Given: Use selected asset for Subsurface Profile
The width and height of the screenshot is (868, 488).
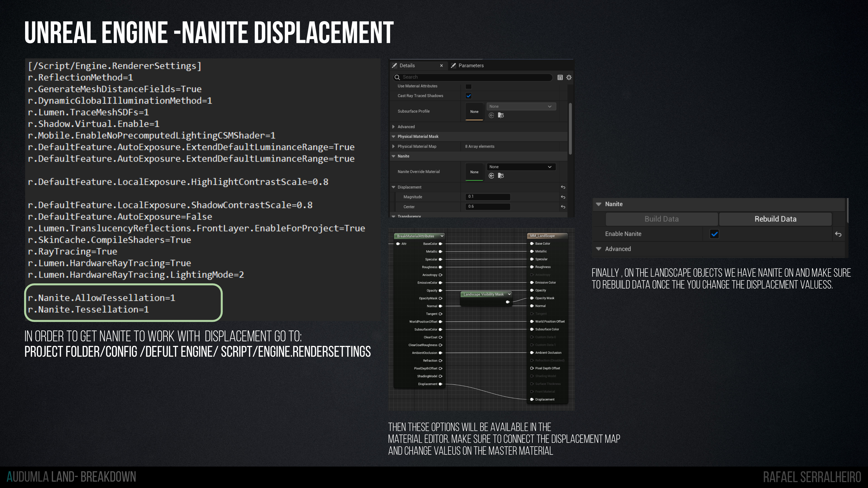Looking at the screenshot, I should [x=491, y=115].
